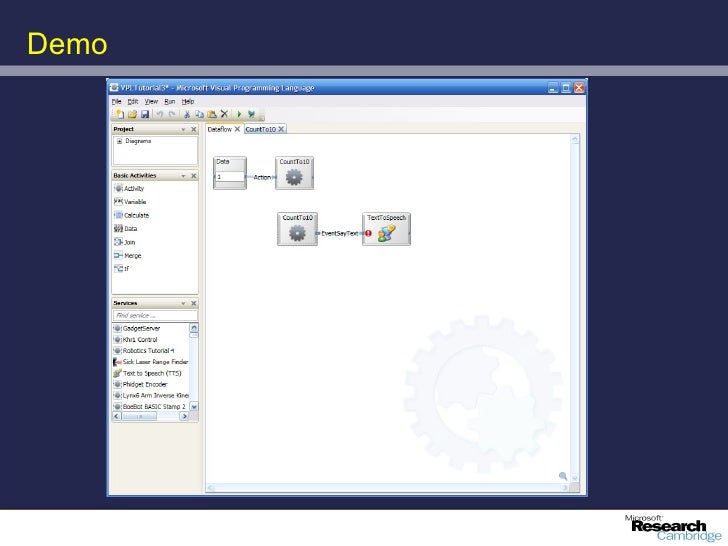Open the Basic Activities panel dropdown arrow
This screenshot has width=728, height=546.
click(183, 176)
